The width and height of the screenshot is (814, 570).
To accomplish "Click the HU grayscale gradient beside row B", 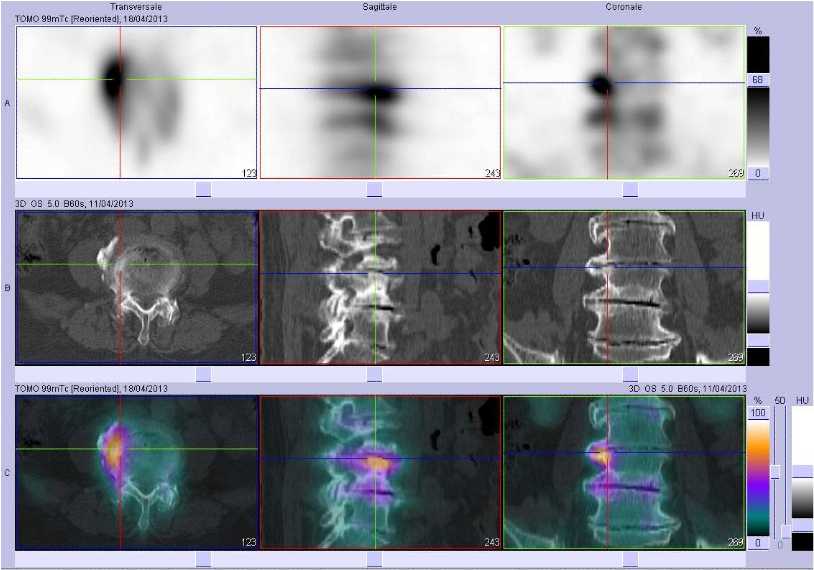I will tap(758, 314).
